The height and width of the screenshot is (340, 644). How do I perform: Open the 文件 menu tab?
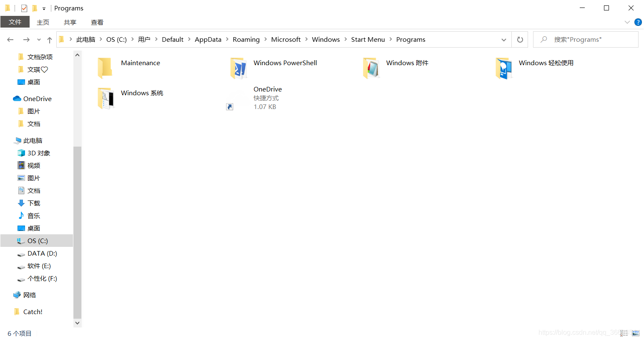(x=15, y=22)
